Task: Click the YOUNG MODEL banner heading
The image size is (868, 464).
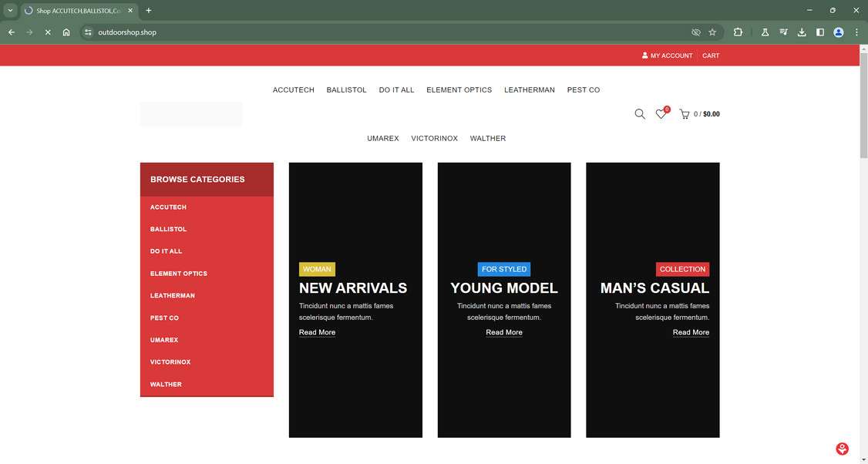Action: 504,288
